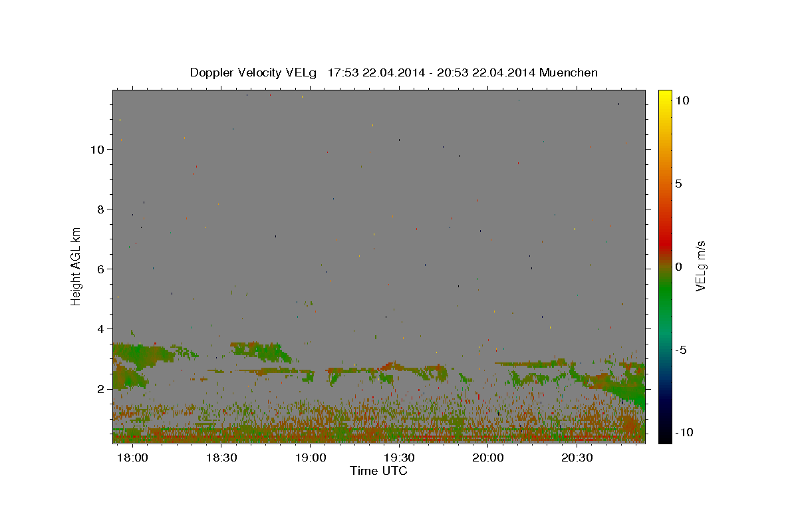Click the height tick label 8
Viewport: 798px width, 532px height.
click(x=101, y=209)
